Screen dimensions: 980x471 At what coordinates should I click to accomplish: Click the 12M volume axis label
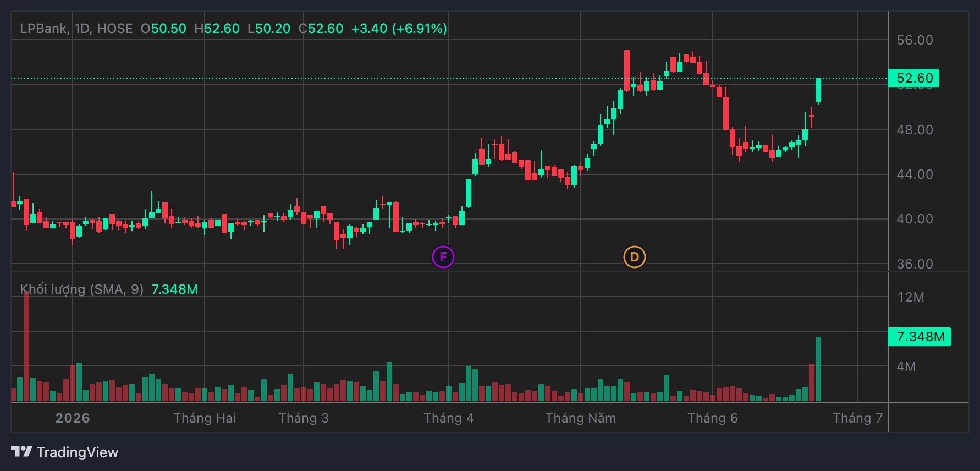click(x=911, y=297)
